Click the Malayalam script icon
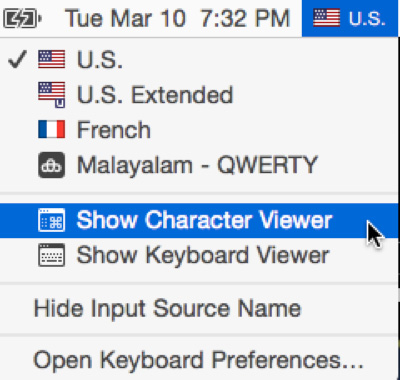The height and width of the screenshot is (380, 400). 51,165
